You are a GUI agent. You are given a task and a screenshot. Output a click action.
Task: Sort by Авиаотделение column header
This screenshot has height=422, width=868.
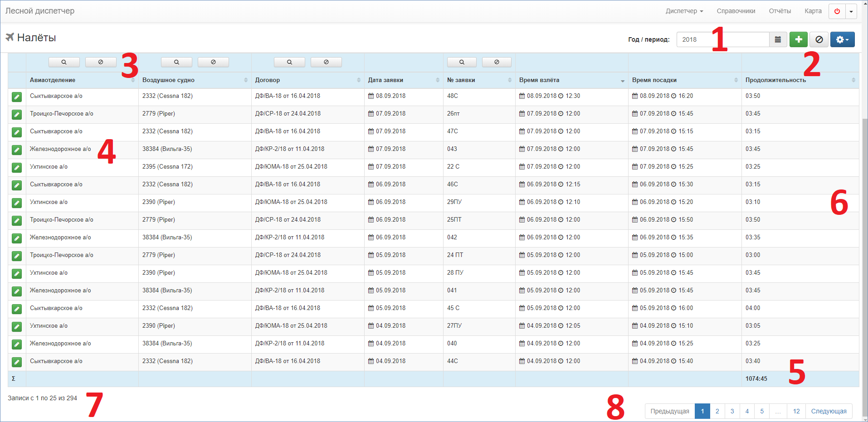tap(82, 80)
